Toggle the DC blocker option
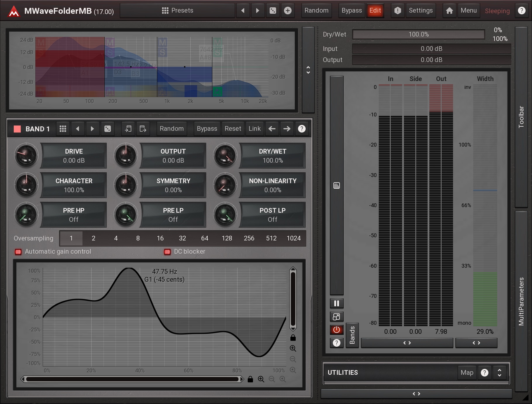The width and height of the screenshot is (532, 404). click(167, 252)
